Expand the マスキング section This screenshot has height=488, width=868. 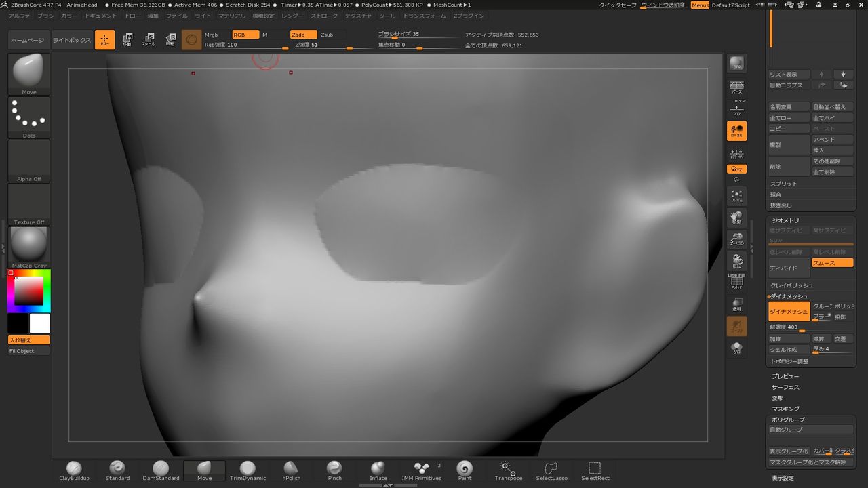[785, 409]
